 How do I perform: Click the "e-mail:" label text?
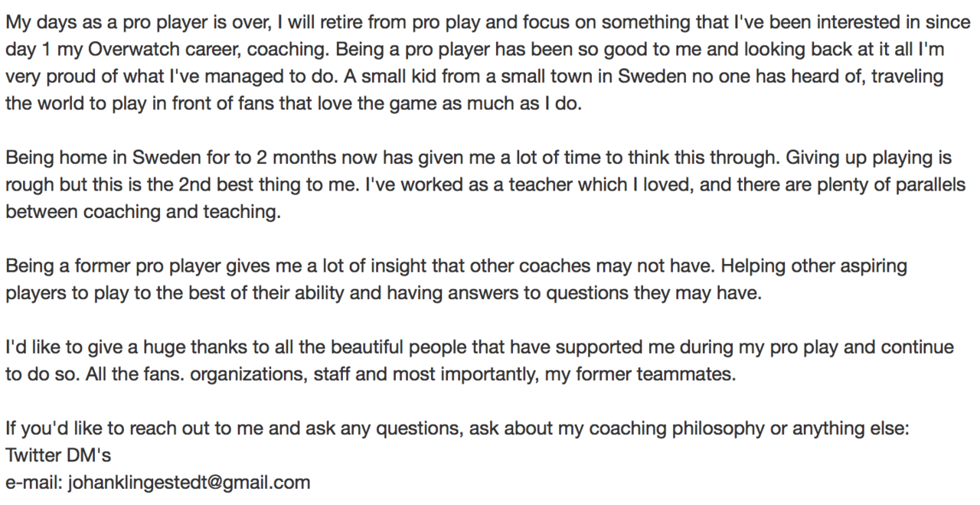(34, 482)
